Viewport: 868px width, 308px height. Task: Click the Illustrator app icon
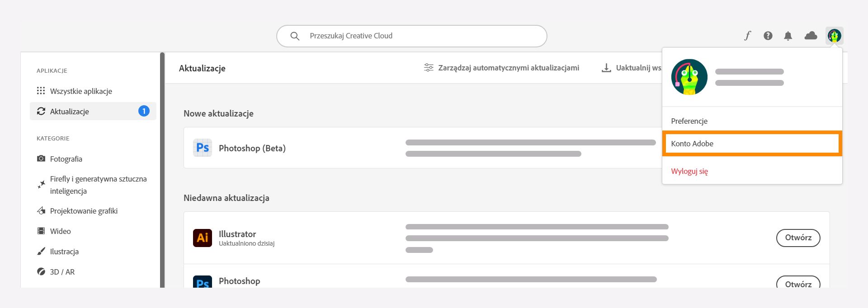tap(203, 238)
